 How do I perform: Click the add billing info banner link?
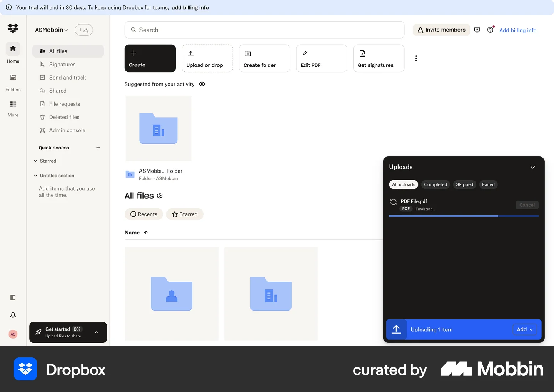[190, 8]
